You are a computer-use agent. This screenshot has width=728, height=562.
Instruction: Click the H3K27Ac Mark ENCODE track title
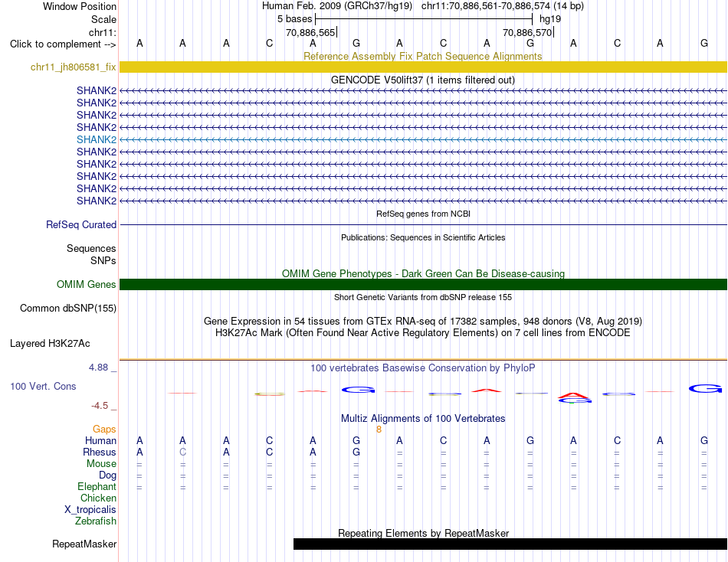point(422,333)
